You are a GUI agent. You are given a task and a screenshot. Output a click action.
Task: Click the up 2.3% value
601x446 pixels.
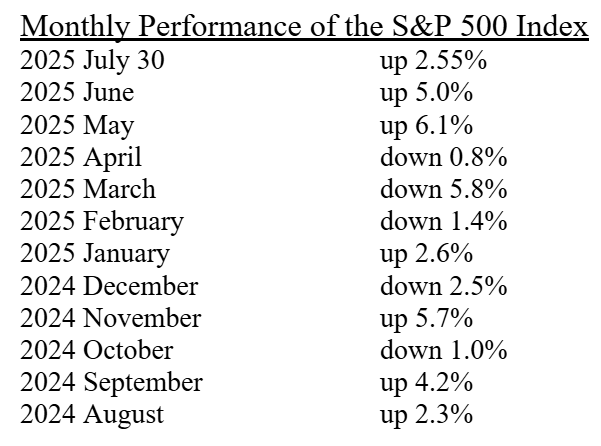(426, 414)
